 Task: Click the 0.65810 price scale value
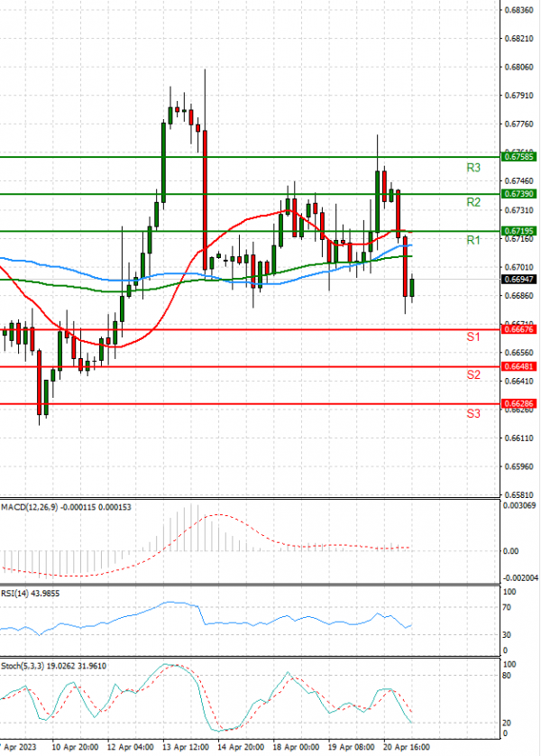[x=518, y=494]
